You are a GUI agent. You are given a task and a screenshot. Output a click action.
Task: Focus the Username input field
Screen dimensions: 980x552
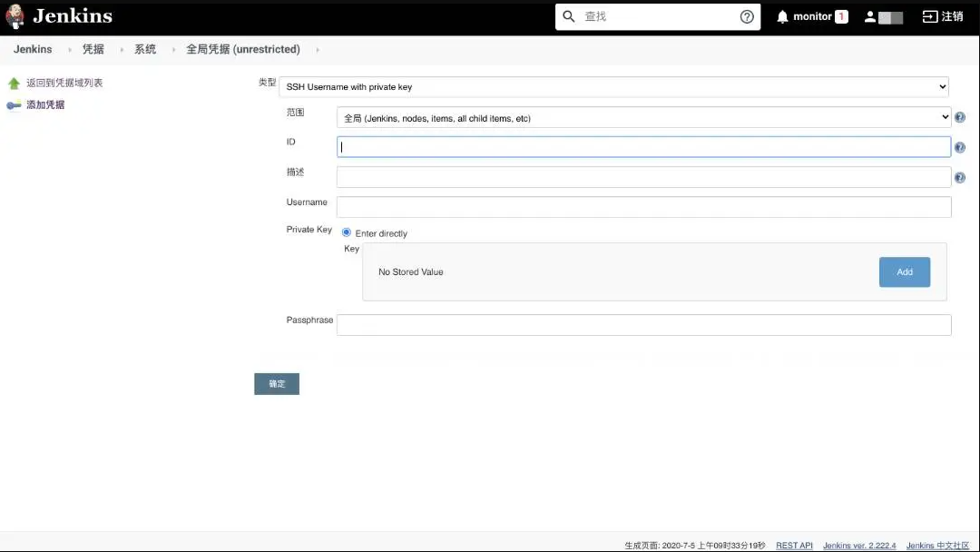click(x=643, y=207)
